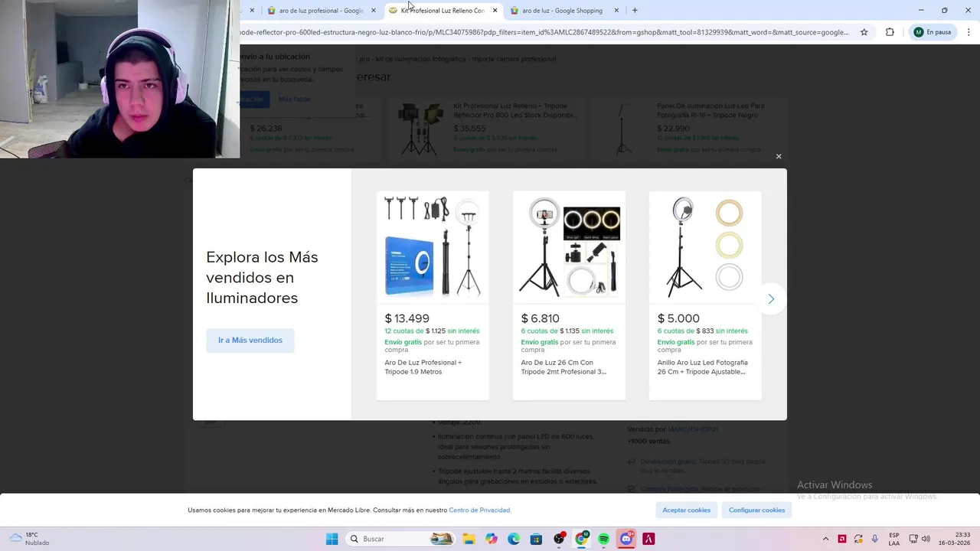Open the red Adobe app in taskbar
The image size is (980, 551).
(648, 539)
